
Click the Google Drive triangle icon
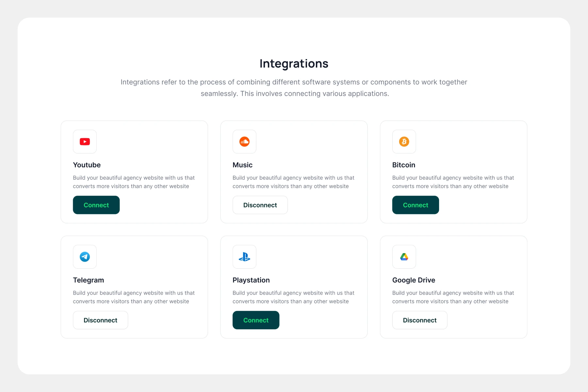(x=404, y=257)
